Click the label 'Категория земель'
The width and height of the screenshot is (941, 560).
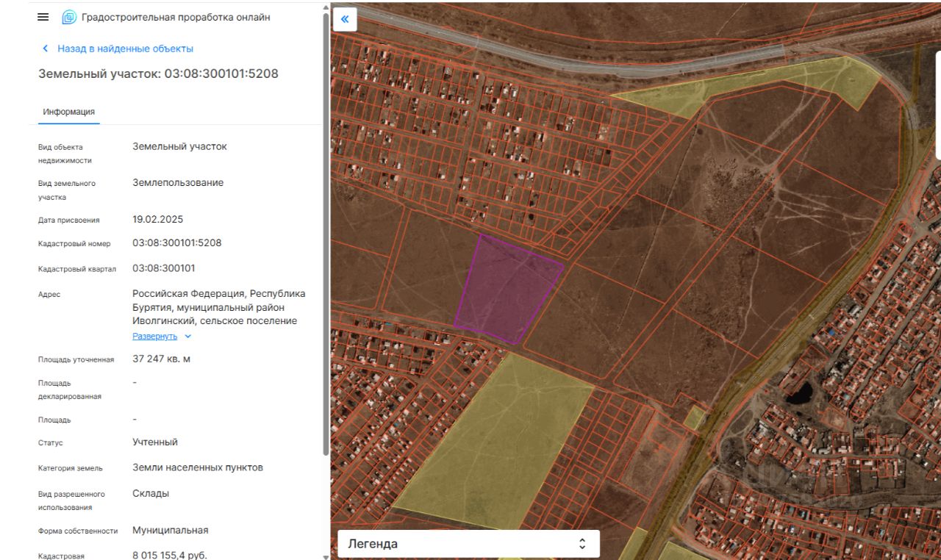pos(71,468)
